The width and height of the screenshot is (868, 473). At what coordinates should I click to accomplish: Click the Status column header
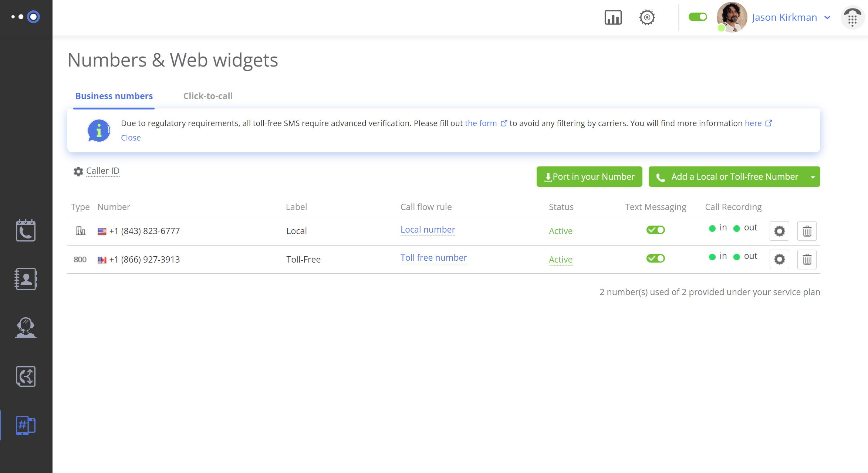(561, 207)
